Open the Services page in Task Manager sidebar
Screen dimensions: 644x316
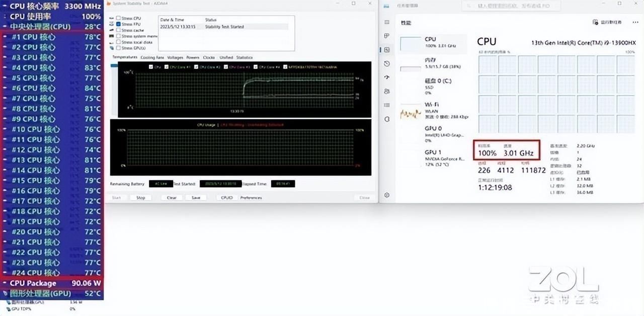coord(386,119)
